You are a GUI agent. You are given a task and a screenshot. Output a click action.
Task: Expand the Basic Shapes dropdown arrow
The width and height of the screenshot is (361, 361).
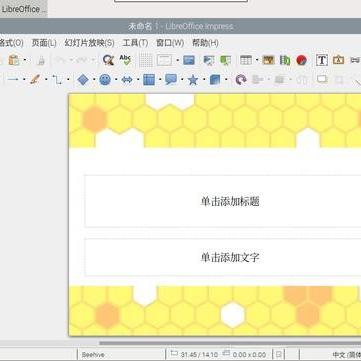click(94, 80)
